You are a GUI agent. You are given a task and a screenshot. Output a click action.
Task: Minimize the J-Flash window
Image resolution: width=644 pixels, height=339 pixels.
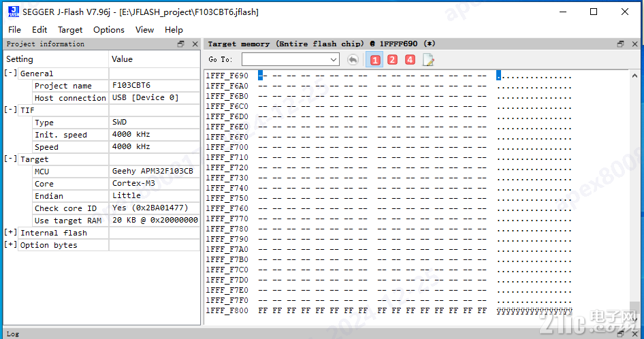click(x=563, y=12)
